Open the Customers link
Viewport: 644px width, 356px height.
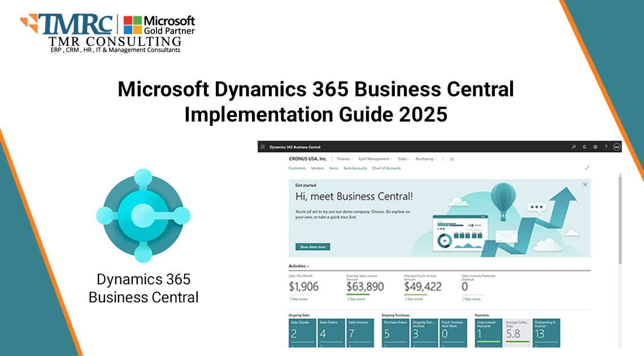coord(297,168)
